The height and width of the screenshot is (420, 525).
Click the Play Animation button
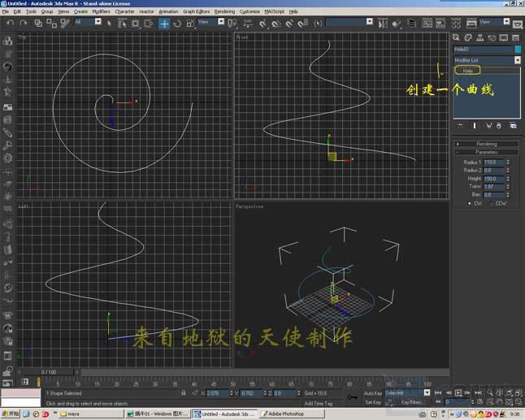tap(458, 392)
